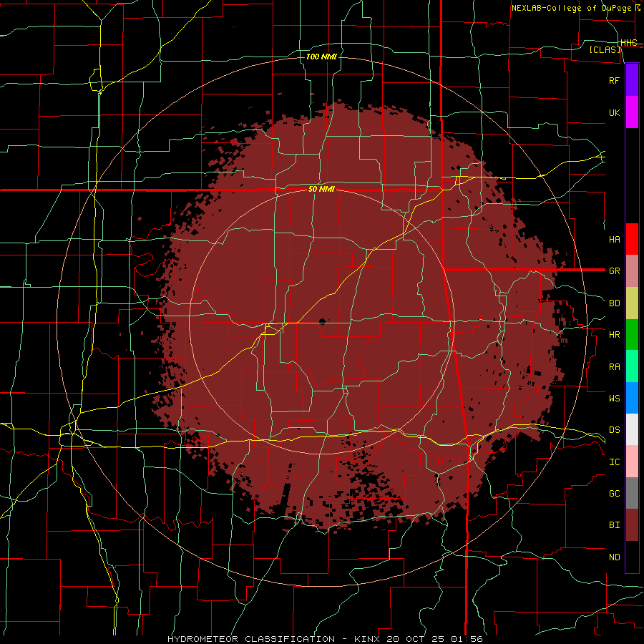Screen dimensions: 644x644
Task: Click the RA legend label
Action: (614, 367)
